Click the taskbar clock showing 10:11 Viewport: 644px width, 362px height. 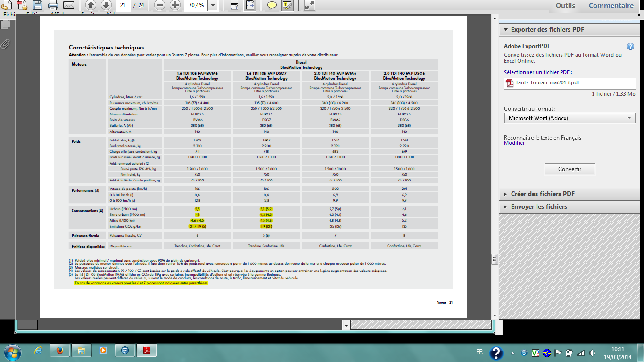coord(618,352)
